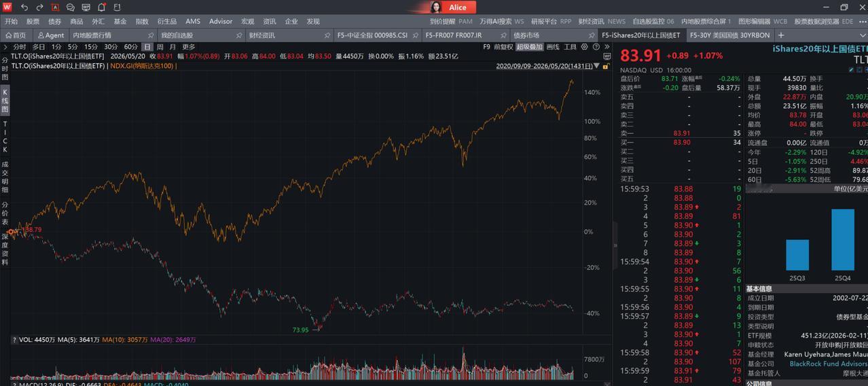Expand left panel arrow beside 分时
Viewport: 868px width, 386px height.
pyautogui.click(x=5, y=47)
